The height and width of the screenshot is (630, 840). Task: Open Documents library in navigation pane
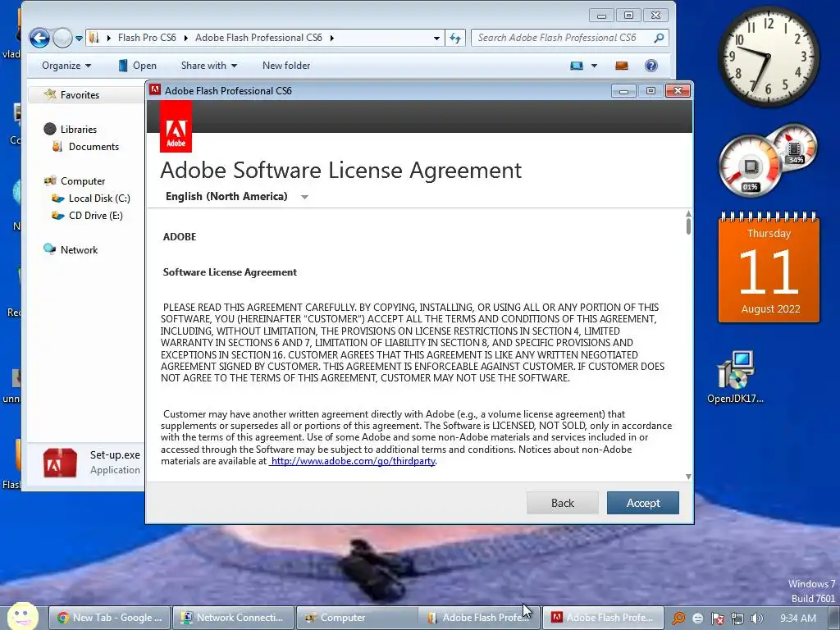(94, 147)
